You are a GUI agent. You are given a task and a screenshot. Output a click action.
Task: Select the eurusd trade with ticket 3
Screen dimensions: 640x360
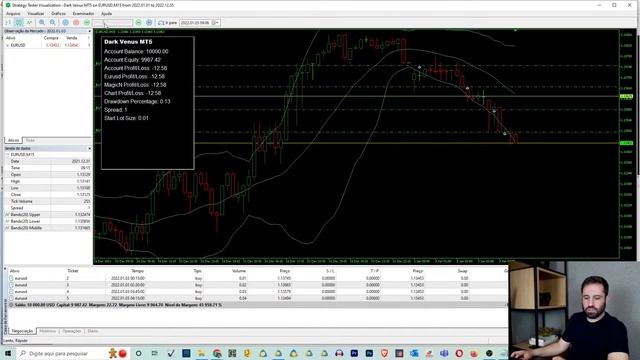click(x=257, y=285)
